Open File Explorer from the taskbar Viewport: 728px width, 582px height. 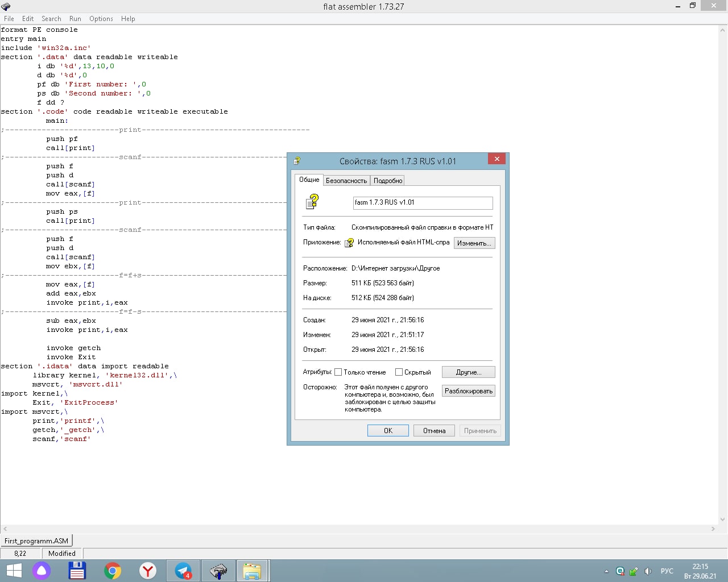point(252,571)
